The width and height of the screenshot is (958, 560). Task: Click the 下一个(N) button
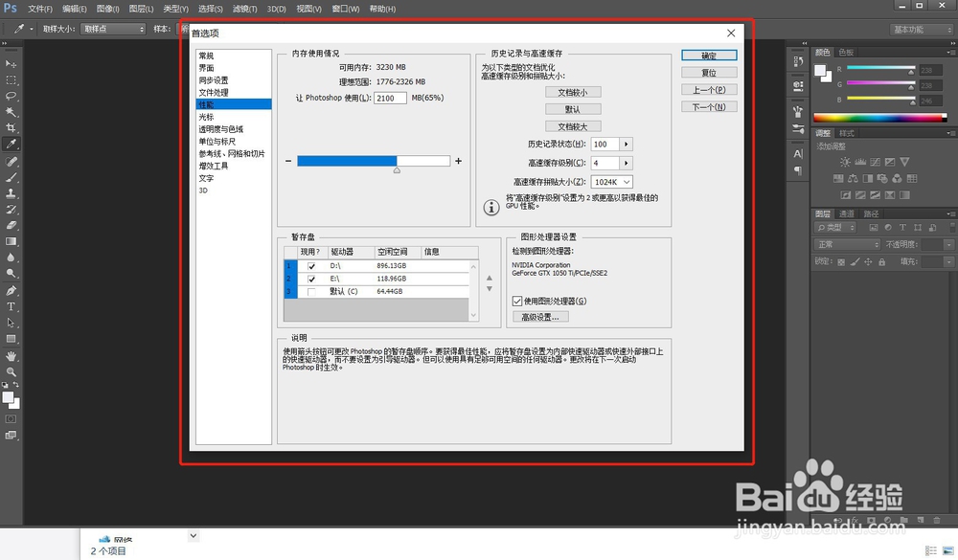709,107
